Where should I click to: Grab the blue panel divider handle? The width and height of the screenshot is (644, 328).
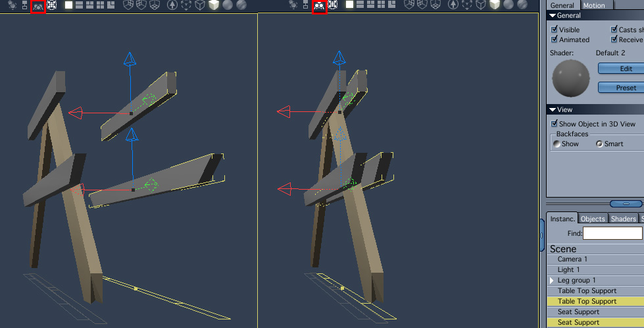(626, 204)
